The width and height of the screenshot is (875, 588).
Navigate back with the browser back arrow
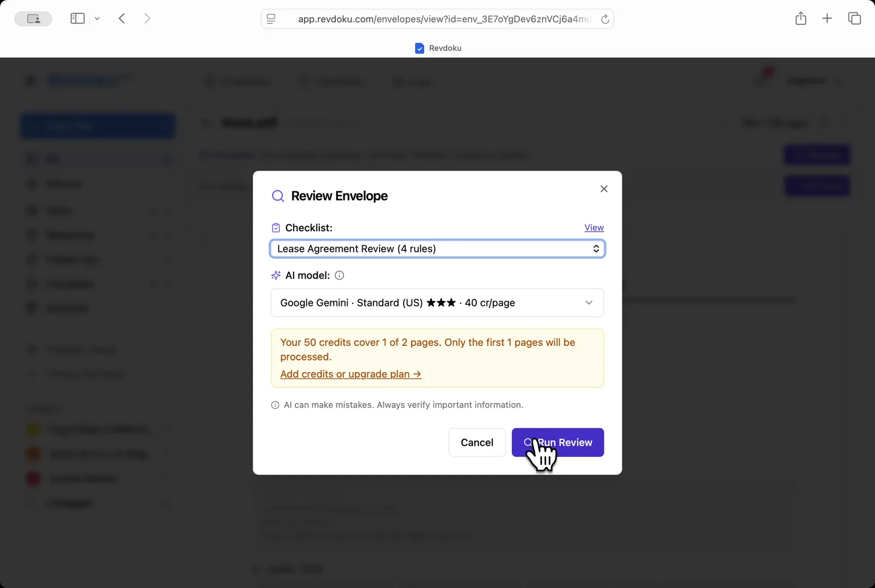click(x=122, y=18)
